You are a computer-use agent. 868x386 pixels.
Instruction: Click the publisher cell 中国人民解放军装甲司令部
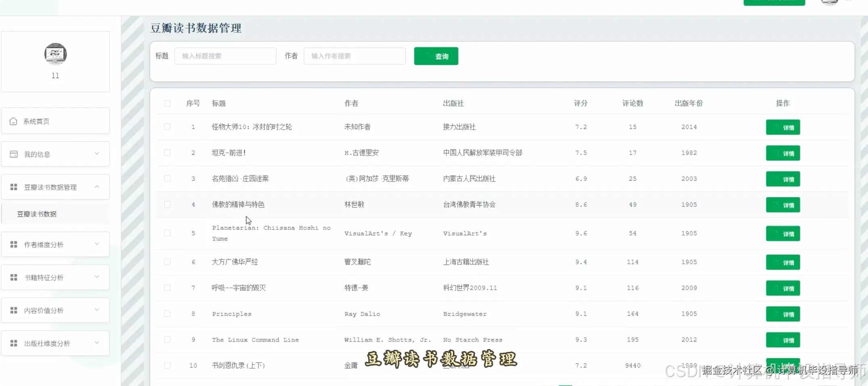(x=482, y=153)
